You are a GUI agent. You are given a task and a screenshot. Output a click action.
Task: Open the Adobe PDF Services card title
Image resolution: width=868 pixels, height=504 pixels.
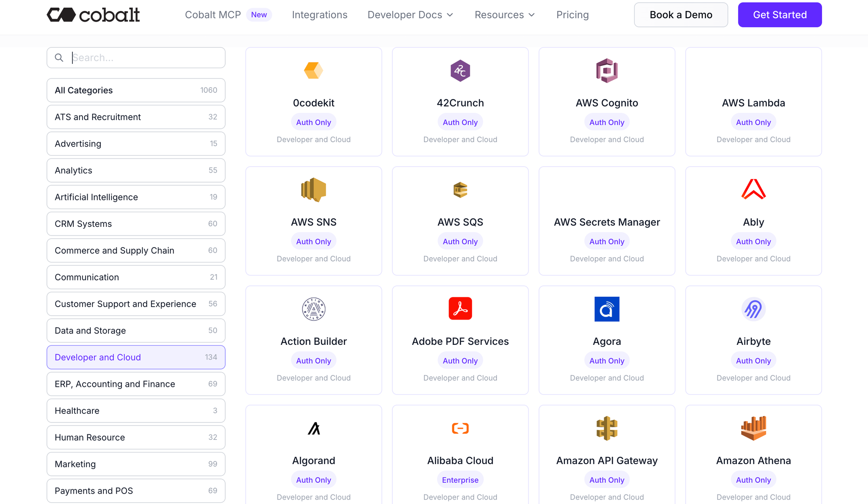pyautogui.click(x=460, y=341)
